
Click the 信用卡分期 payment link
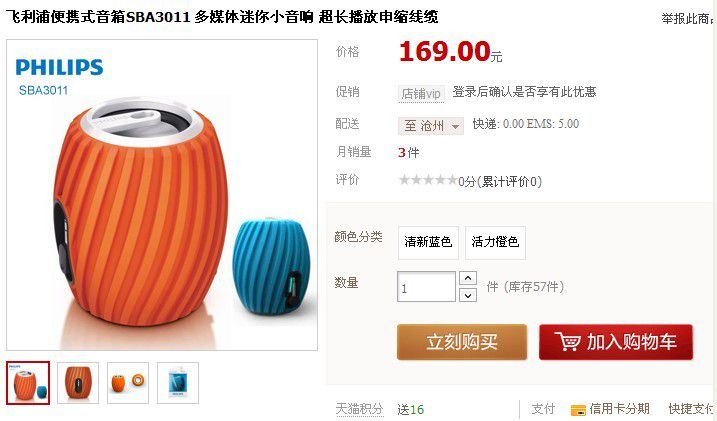click(619, 409)
